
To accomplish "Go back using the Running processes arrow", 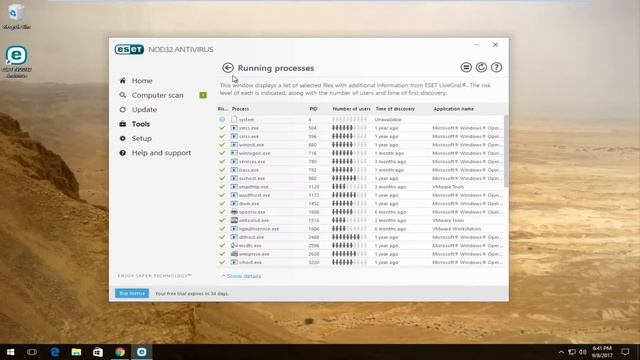I will click(228, 68).
